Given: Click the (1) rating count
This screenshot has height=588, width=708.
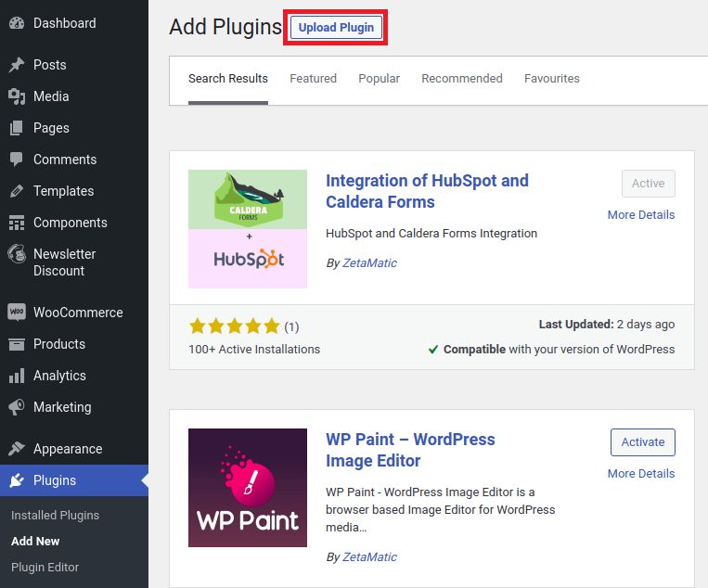Looking at the screenshot, I should click(x=291, y=326).
